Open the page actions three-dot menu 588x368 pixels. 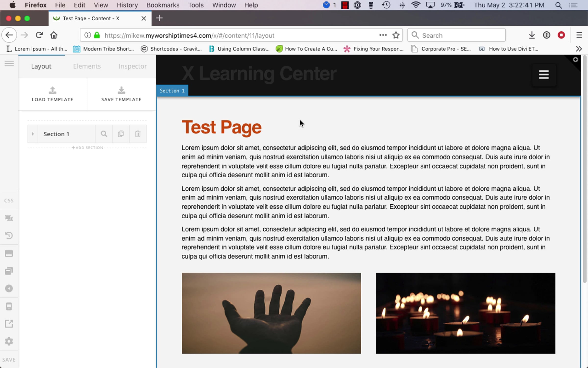pos(383,35)
